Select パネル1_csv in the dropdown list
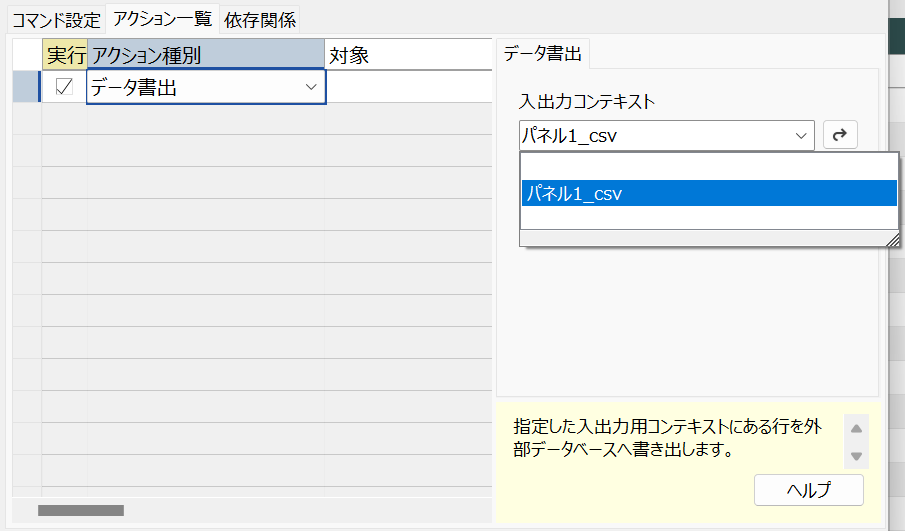 coord(709,193)
